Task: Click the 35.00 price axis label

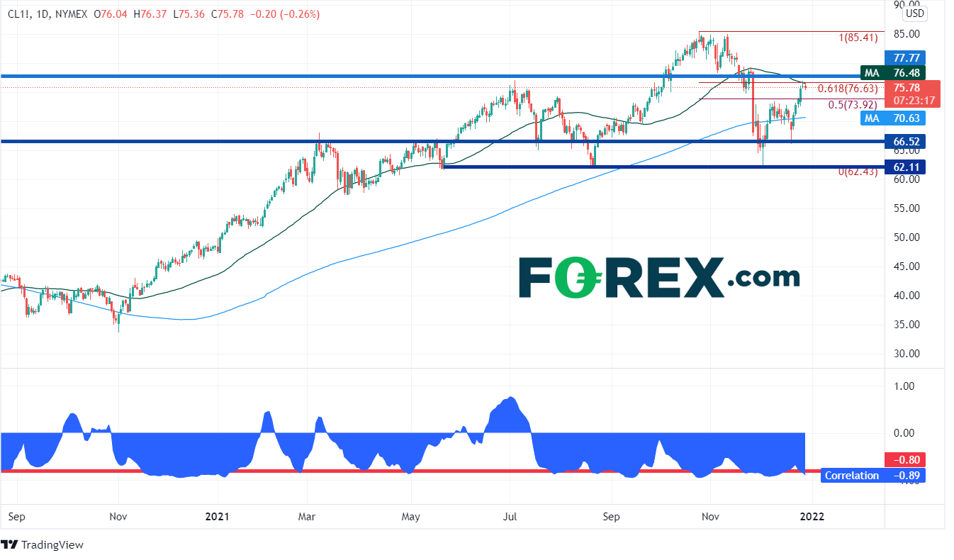Action: 906,325
